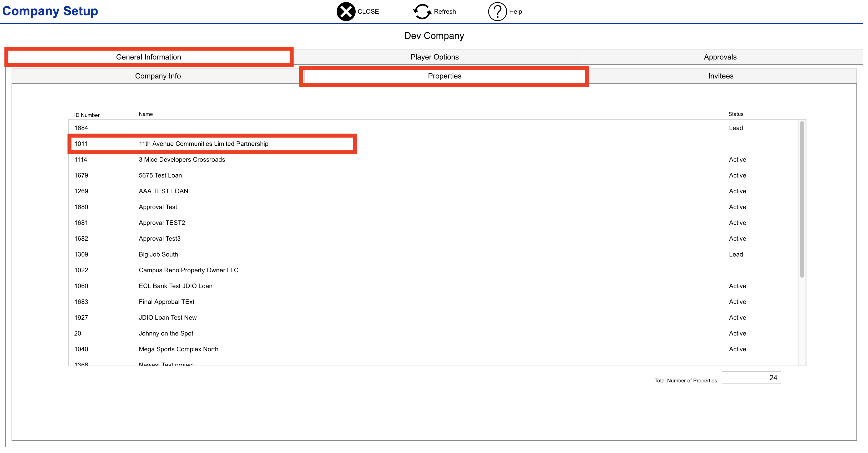Open the Company Info sub-tab

[158, 76]
